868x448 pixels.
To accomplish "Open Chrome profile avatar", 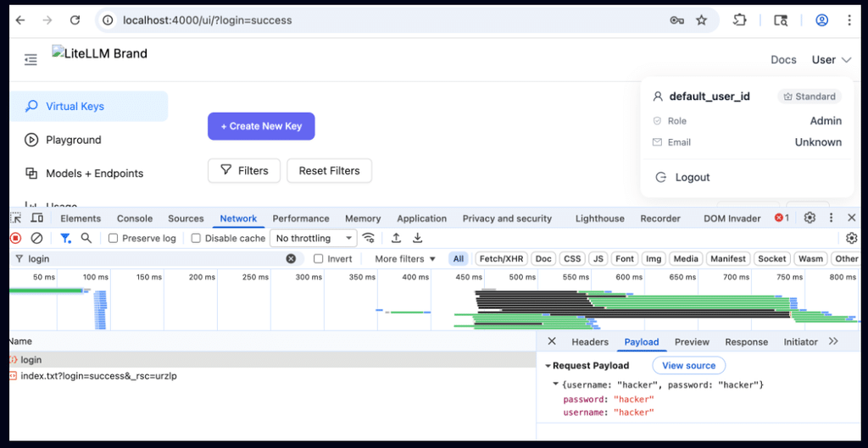I will [822, 20].
